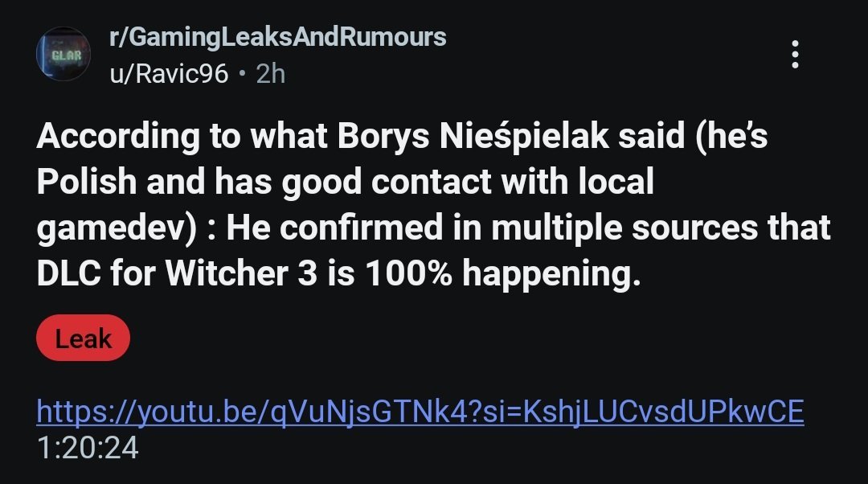Click the 2h post timestamp
Screen dimensions: 868x484
point(271,74)
